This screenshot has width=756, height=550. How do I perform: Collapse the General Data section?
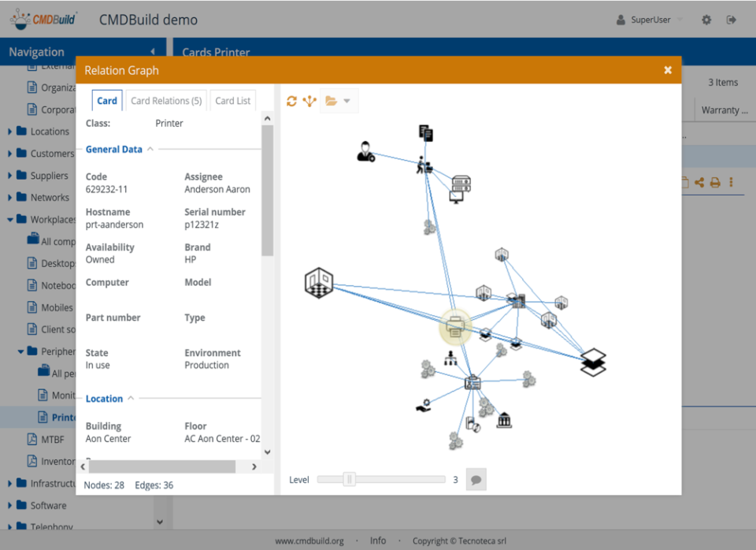click(150, 149)
